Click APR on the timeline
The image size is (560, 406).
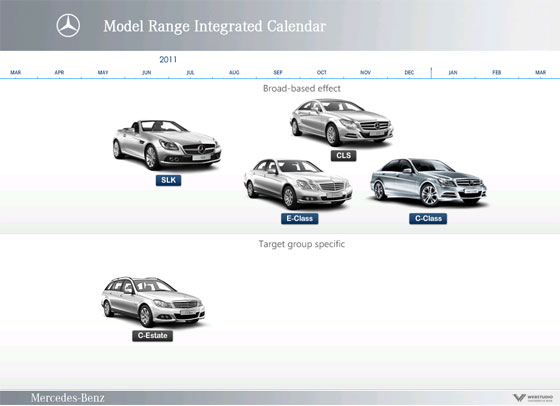59,72
